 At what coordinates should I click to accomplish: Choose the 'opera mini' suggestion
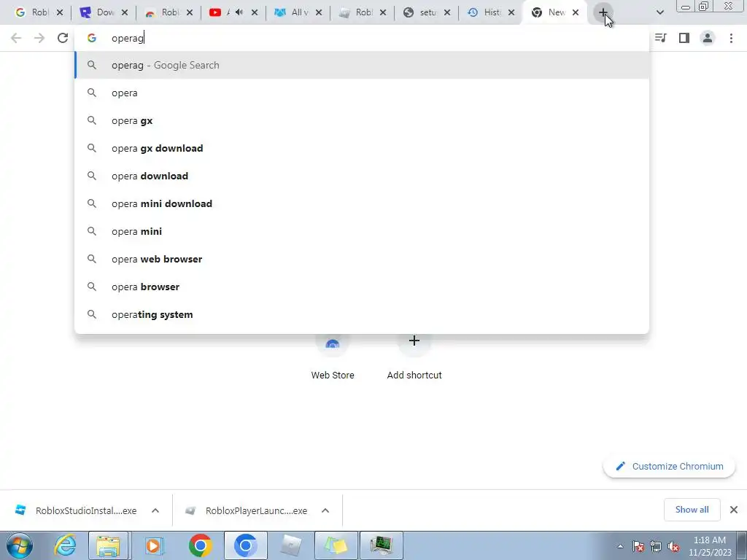click(x=362, y=231)
